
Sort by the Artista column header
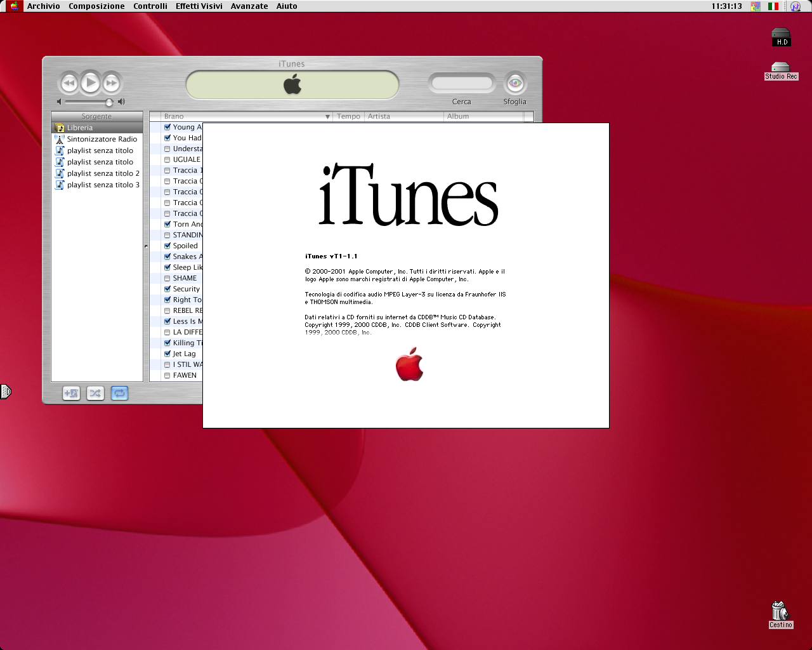pos(404,116)
